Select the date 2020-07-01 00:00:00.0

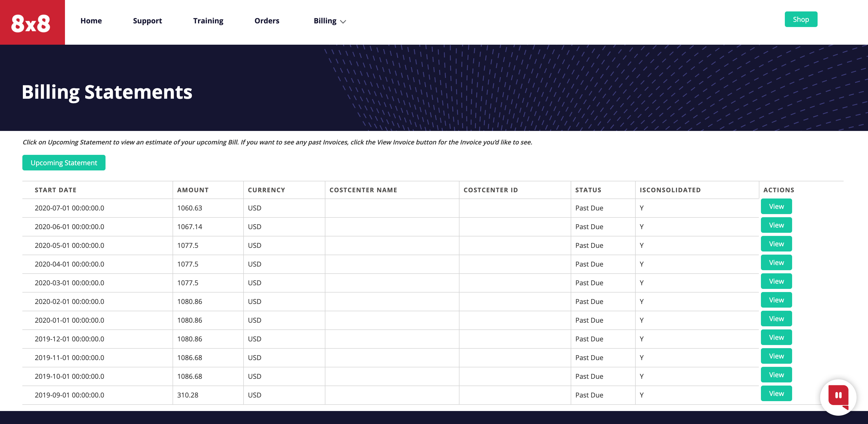click(69, 208)
